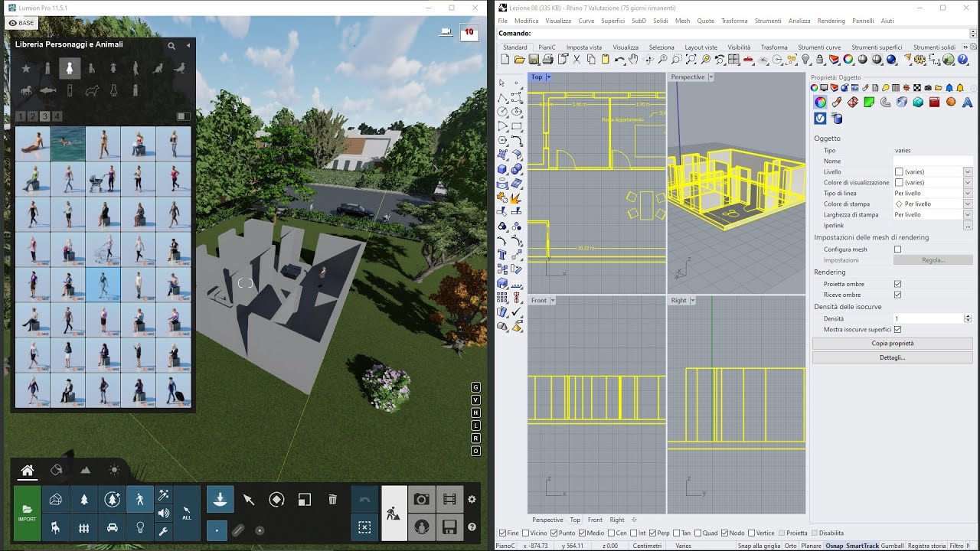Select the Nature tree category in Lumion

click(x=84, y=499)
